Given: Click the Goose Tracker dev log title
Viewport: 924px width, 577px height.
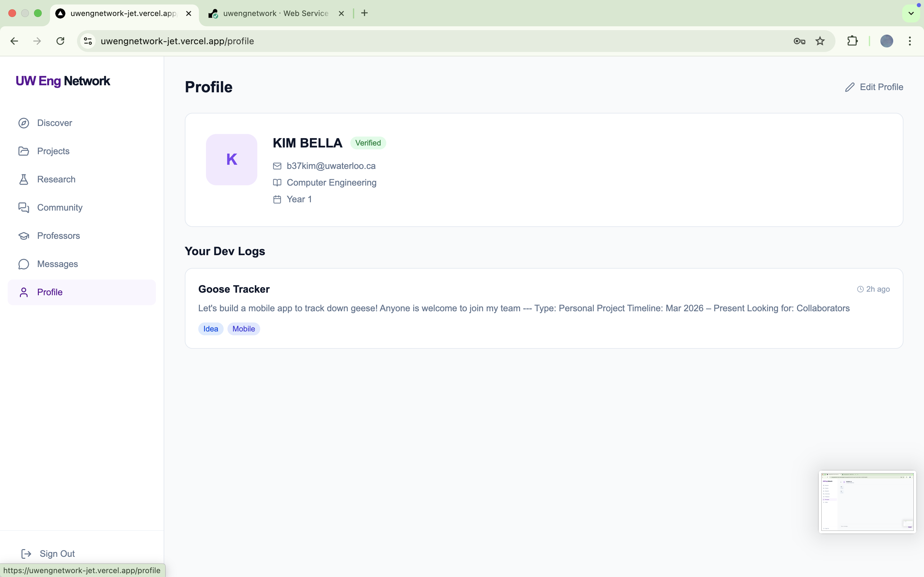Looking at the screenshot, I should [234, 289].
